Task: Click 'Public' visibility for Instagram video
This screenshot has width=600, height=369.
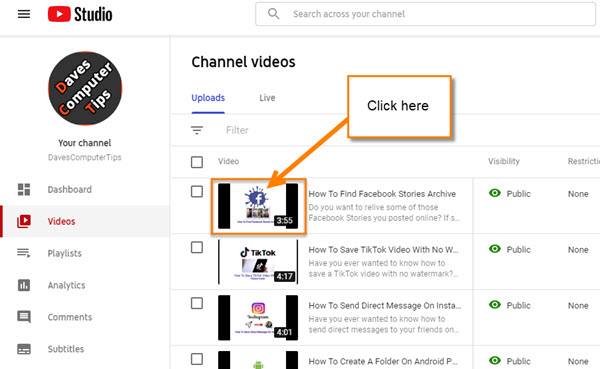Action: [x=518, y=305]
